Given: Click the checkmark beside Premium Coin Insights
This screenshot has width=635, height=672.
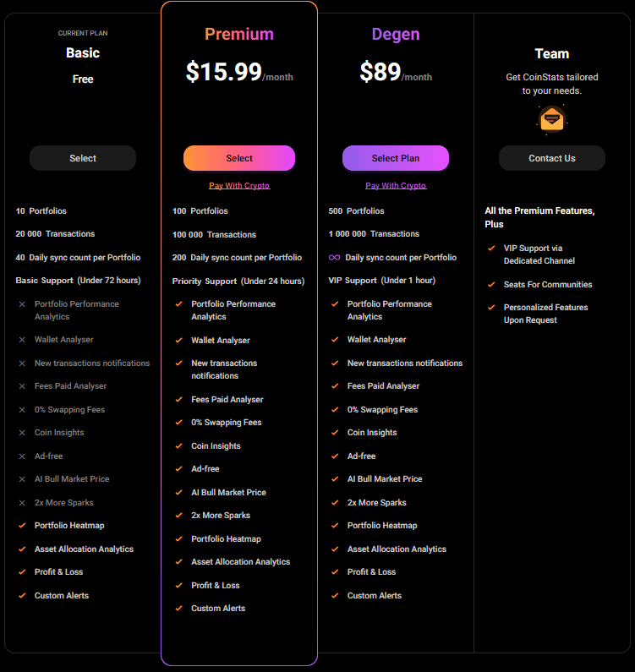Looking at the screenshot, I should [178, 446].
